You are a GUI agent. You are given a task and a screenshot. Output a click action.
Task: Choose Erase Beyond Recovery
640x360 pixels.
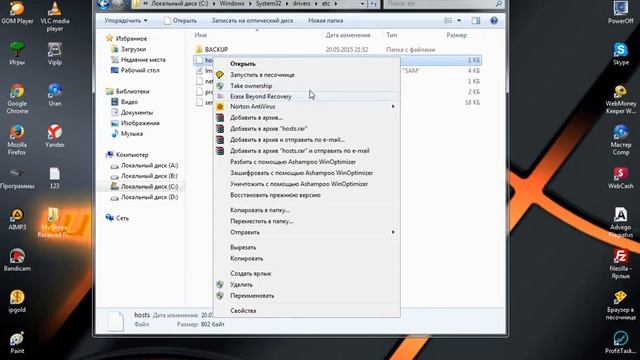pos(307,96)
